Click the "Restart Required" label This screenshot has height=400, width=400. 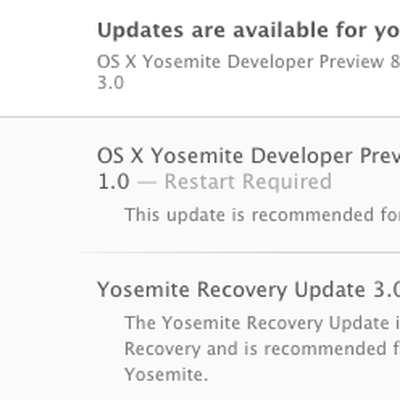[248, 182]
